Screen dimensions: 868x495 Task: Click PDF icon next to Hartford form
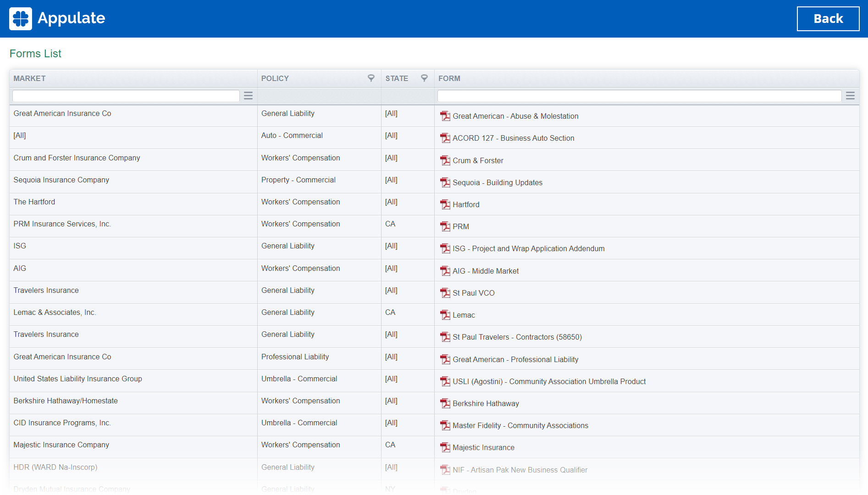coord(445,204)
